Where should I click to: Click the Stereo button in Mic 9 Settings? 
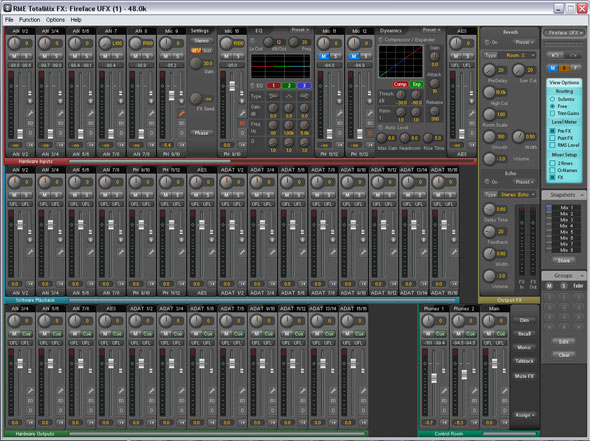coord(202,41)
